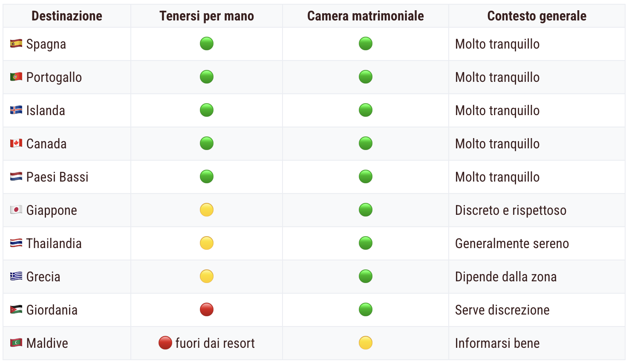Click Maldive's yellow double-room circle
The width and height of the screenshot is (629, 364).
click(366, 343)
